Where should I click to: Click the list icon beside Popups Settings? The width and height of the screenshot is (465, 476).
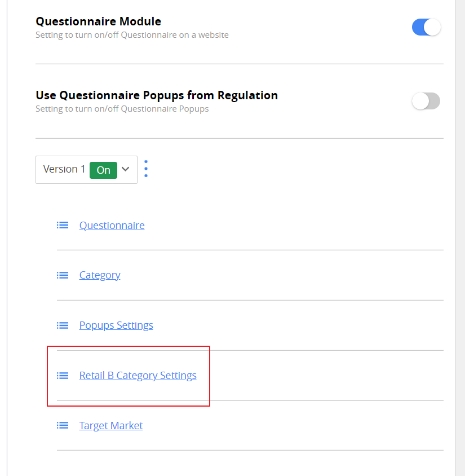pos(63,325)
